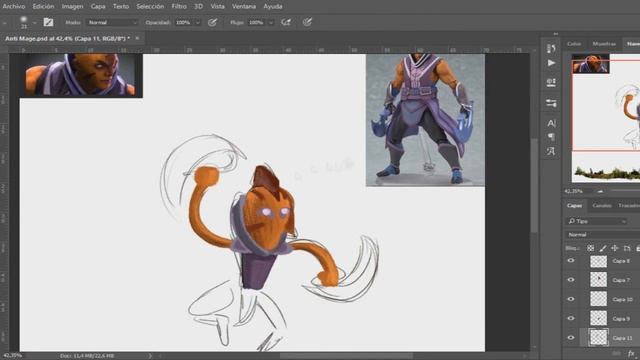Add a layer style with fx icon
The height and width of the screenshot is (360, 640).
coord(631,354)
